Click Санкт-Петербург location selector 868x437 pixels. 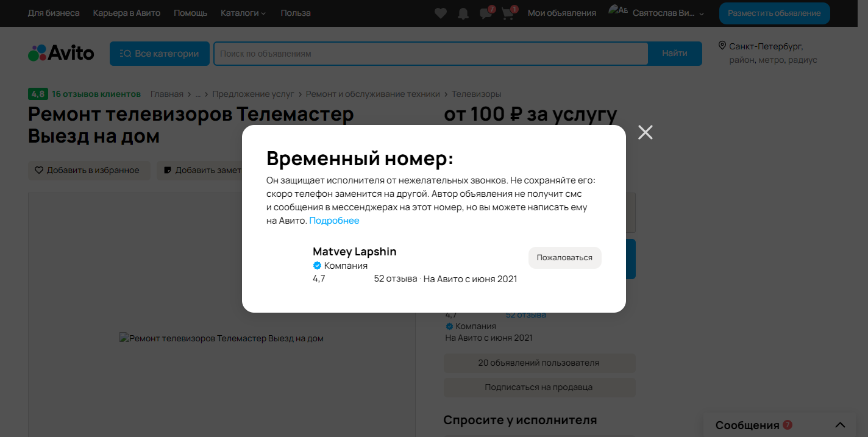click(x=766, y=46)
